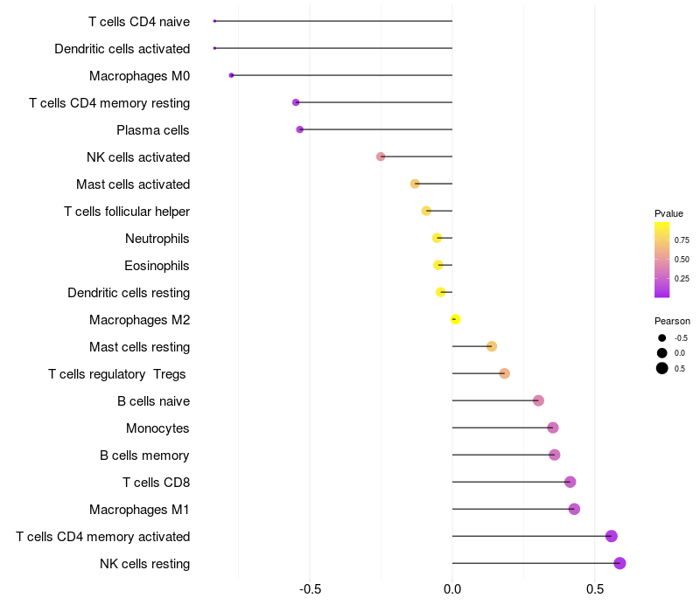Click the Dendritic cells activated label

[x=122, y=49]
